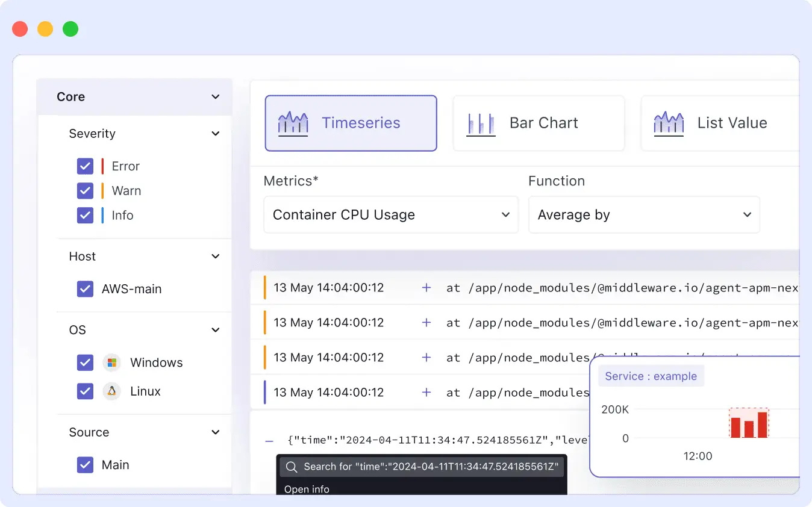Screen dimensions: 812x507
Task: Click the Service : example chip
Action: pos(651,376)
